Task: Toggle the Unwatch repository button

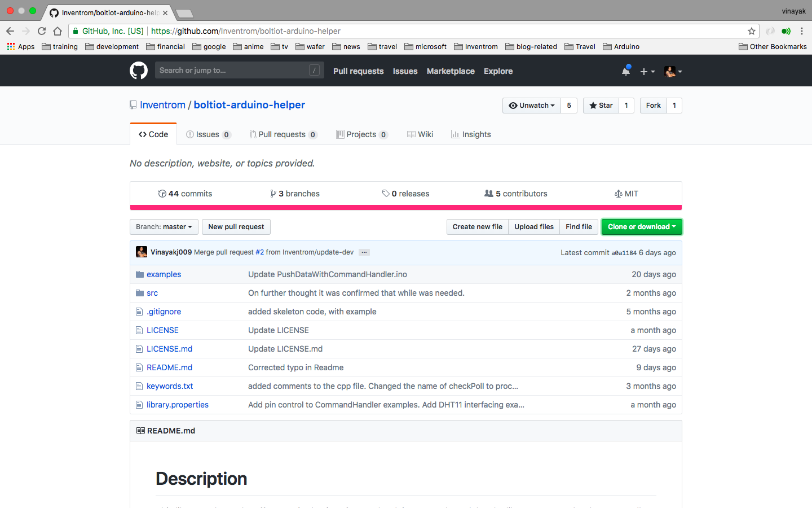Action: [x=531, y=106]
